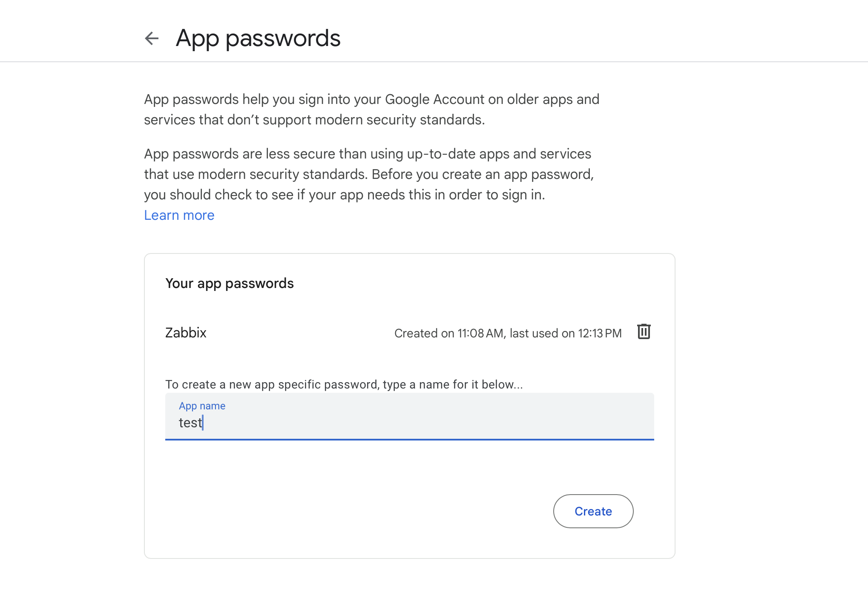Screen dimensions: 868x593
Task: Click the 'Created on 11:08 AM' text
Action: click(449, 333)
